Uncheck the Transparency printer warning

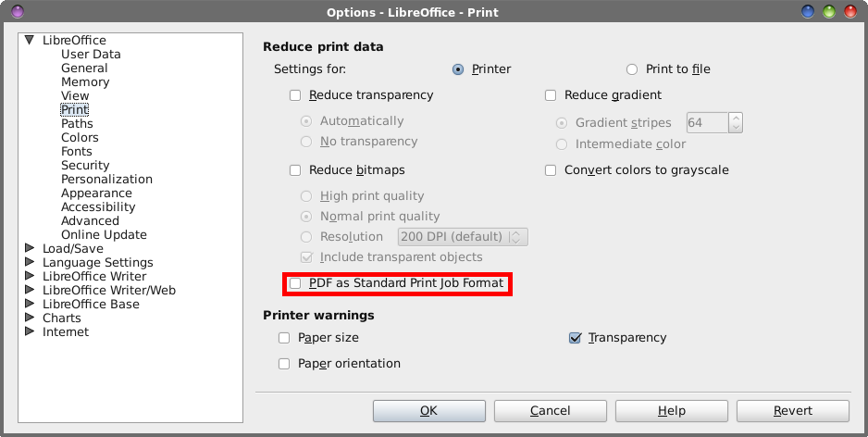[576, 338]
